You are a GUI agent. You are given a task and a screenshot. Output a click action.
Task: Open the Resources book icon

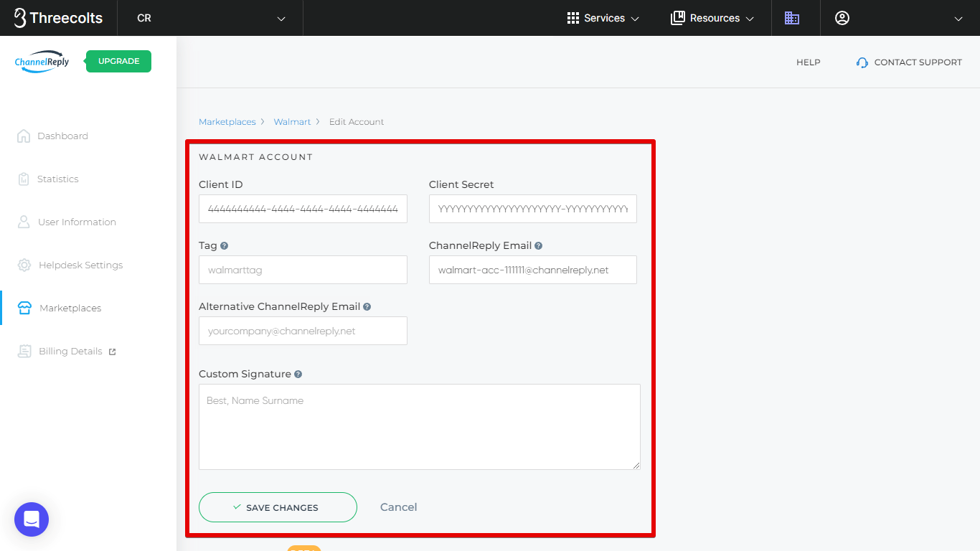677,18
